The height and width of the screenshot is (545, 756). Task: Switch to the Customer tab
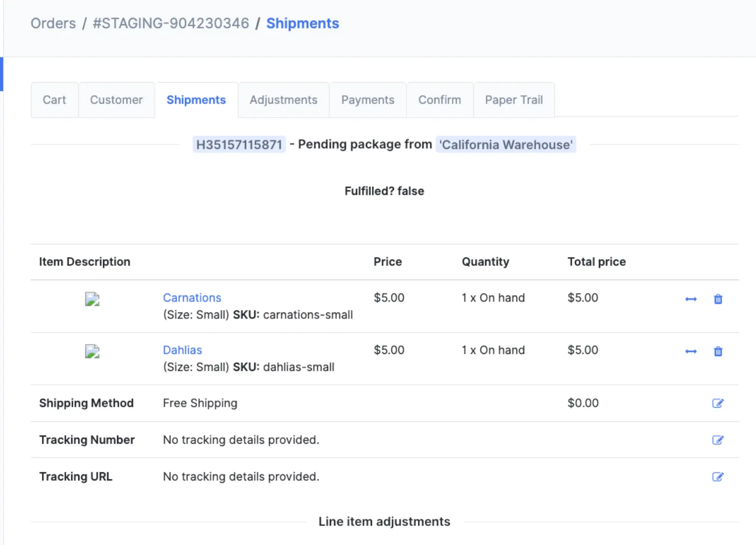117,100
